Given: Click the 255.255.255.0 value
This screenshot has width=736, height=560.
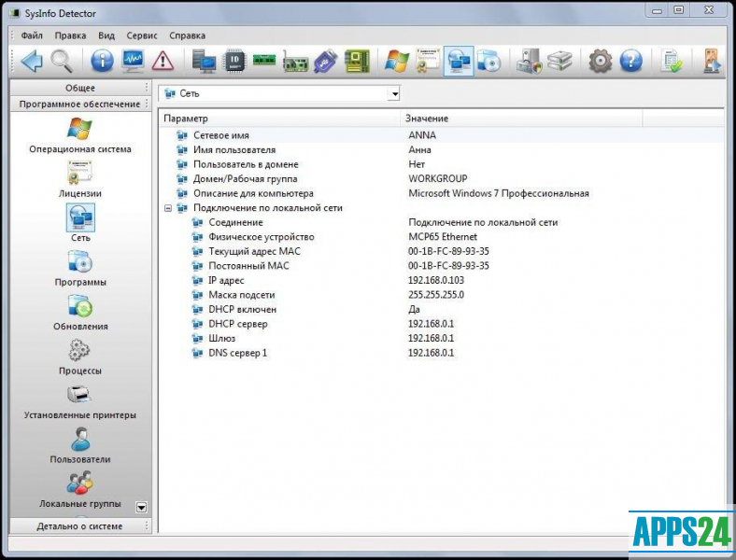Looking at the screenshot, I should pos(436,295).
